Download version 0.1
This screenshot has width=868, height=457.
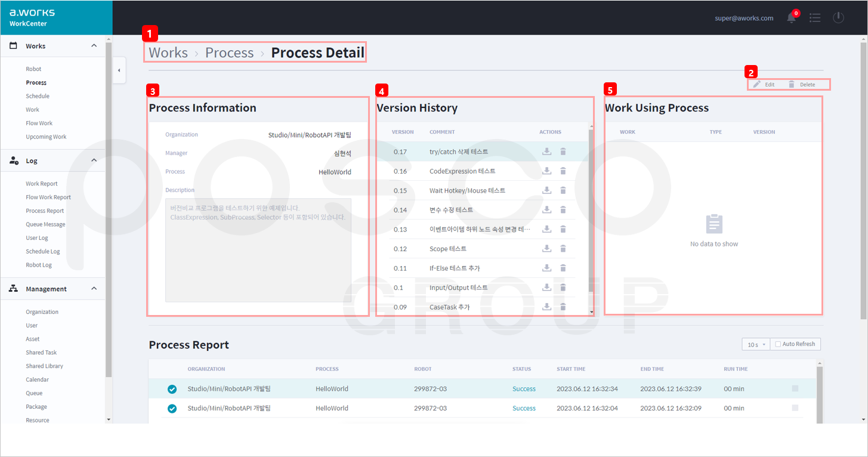[546, 288]
